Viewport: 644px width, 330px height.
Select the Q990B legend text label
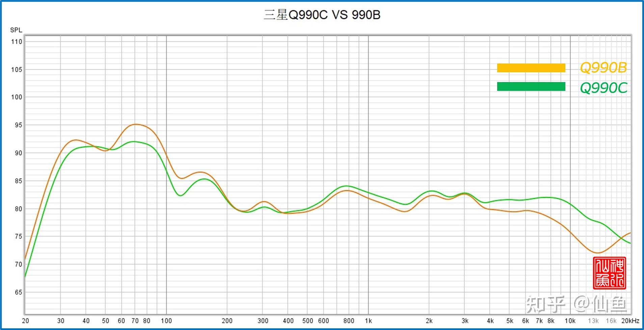click(x=604, y=68)
